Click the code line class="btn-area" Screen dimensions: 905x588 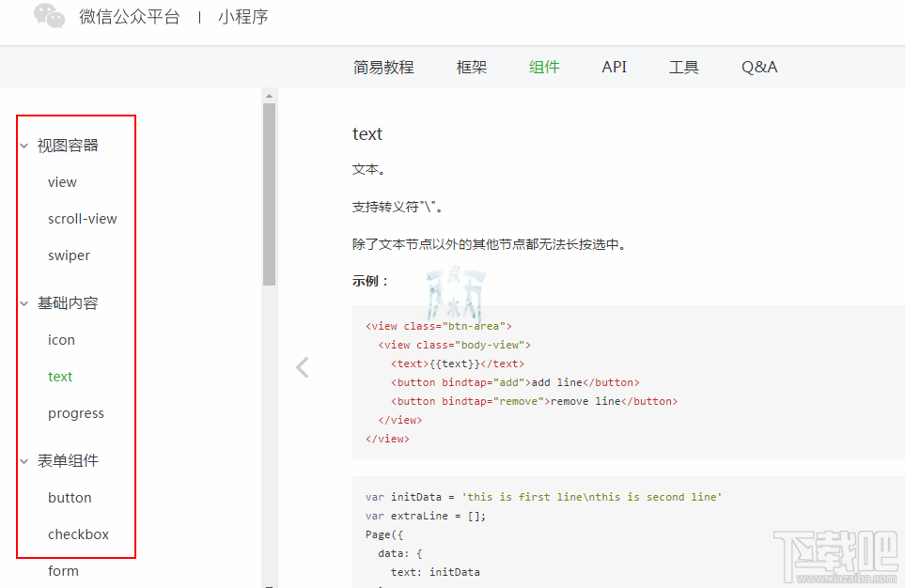coord(439,326)
